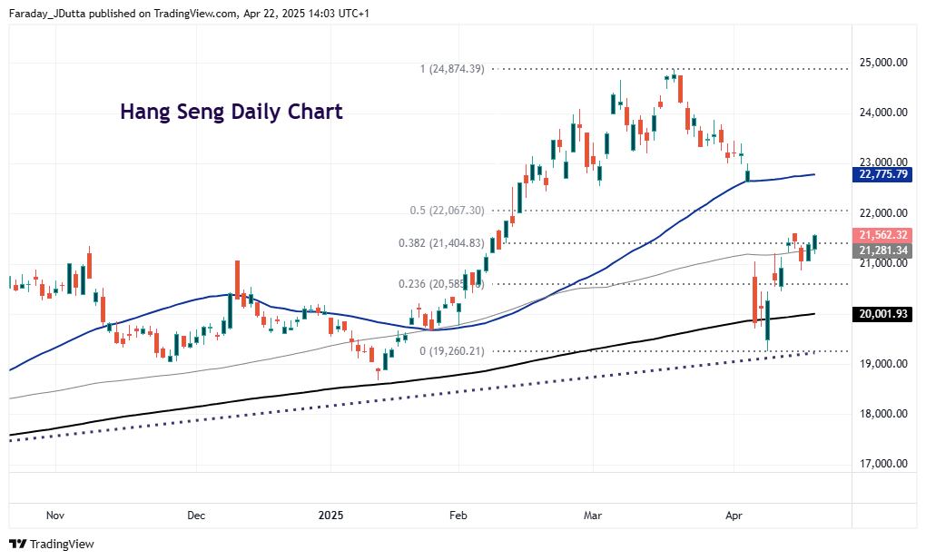Expand the 2025 date axis label
The height and width of the screenshot is (560, 926).
[x=331, y=515]
